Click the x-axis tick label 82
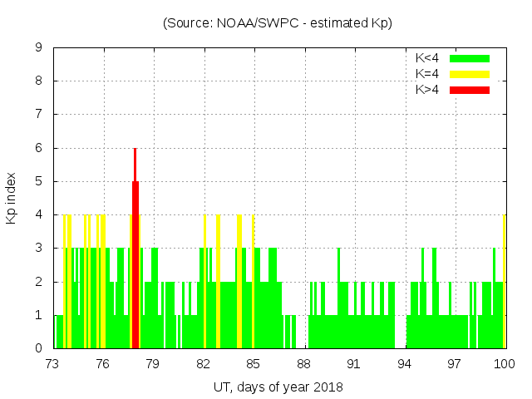This screenshot has height=399, width=532. [204, 364]
